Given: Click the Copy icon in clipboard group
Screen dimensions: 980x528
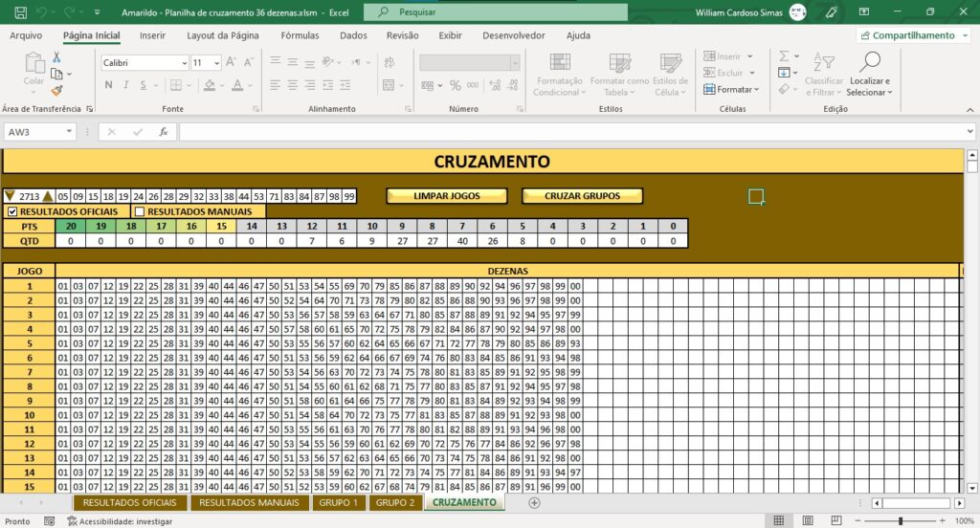Looking at the screenshot, I should coord(56,75).
